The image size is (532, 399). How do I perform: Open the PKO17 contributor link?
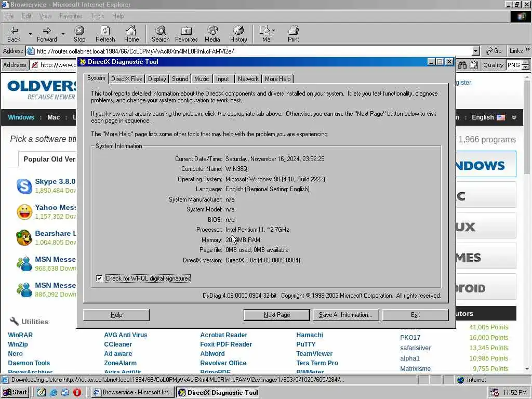[410, 338]
